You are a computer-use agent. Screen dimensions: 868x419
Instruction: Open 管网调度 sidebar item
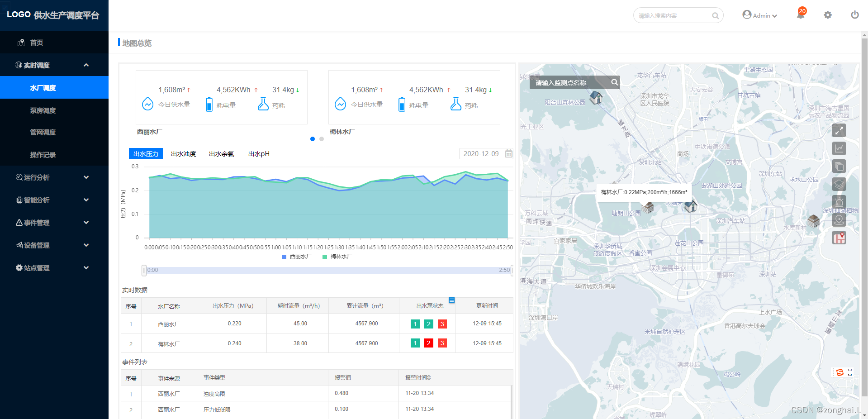tap(54, 132)
